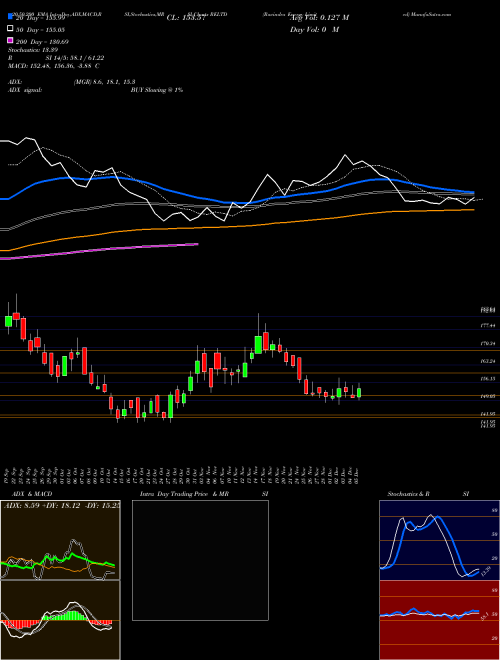Click the last green candlestick on the chart
The width and height of the screenshot is (500, 660).
click(359, 392)
